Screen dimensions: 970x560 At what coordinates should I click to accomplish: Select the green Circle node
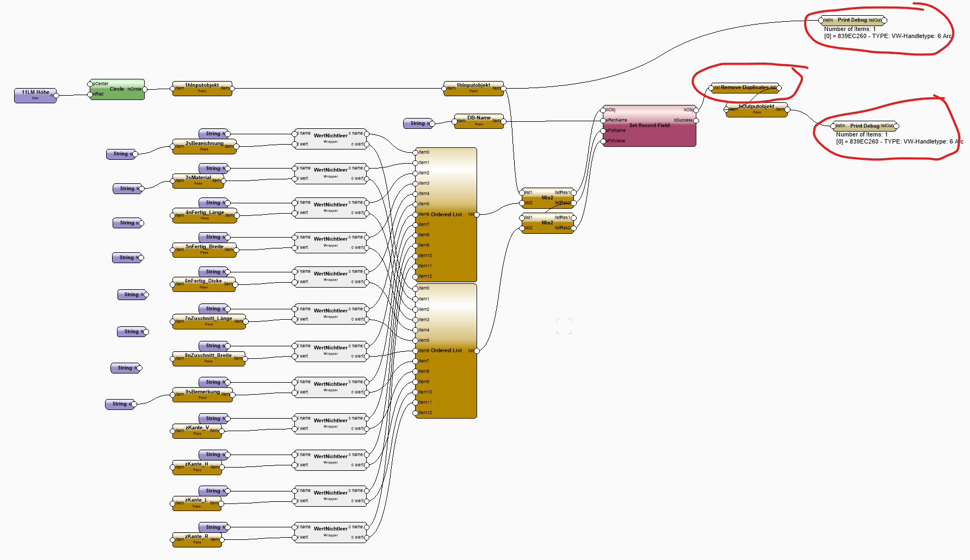coord(117,90)
